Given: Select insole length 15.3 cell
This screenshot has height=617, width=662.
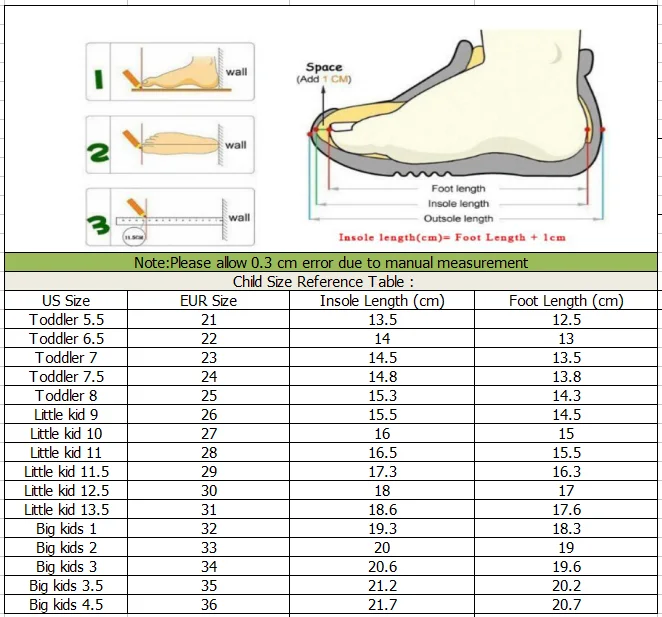Looking at the screenshot, I should click(382, 396).
